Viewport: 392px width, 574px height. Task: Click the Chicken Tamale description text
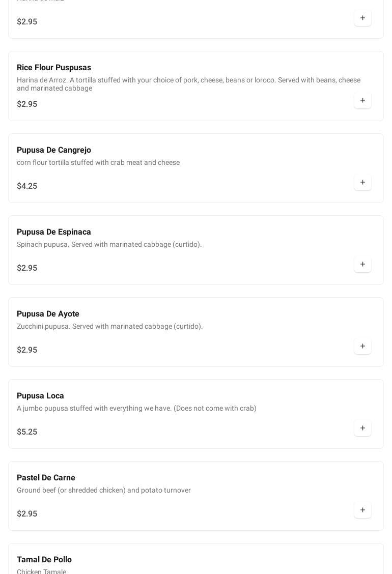pyautogui.click(x=41, y=571)
